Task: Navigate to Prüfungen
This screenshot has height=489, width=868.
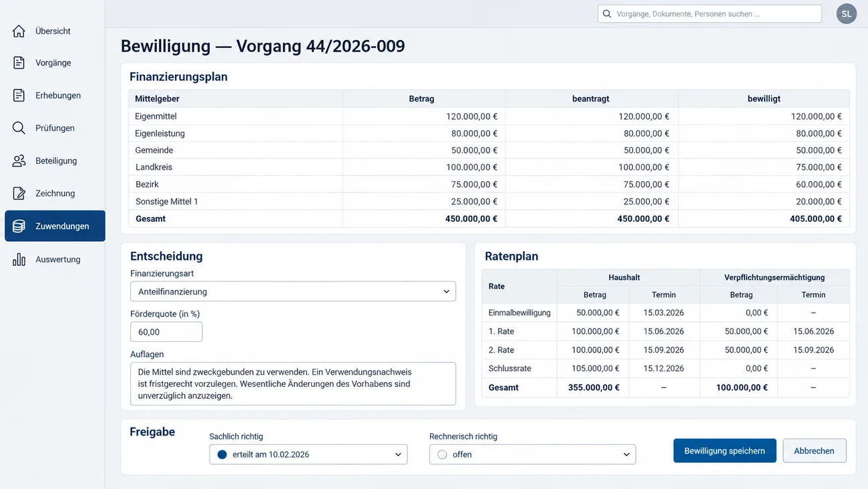Action: [x=55, y=128]
